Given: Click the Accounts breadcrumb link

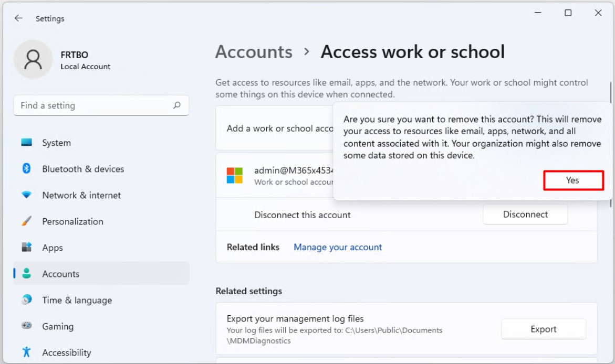Looking at the screenshot, I should pos(254,52).
